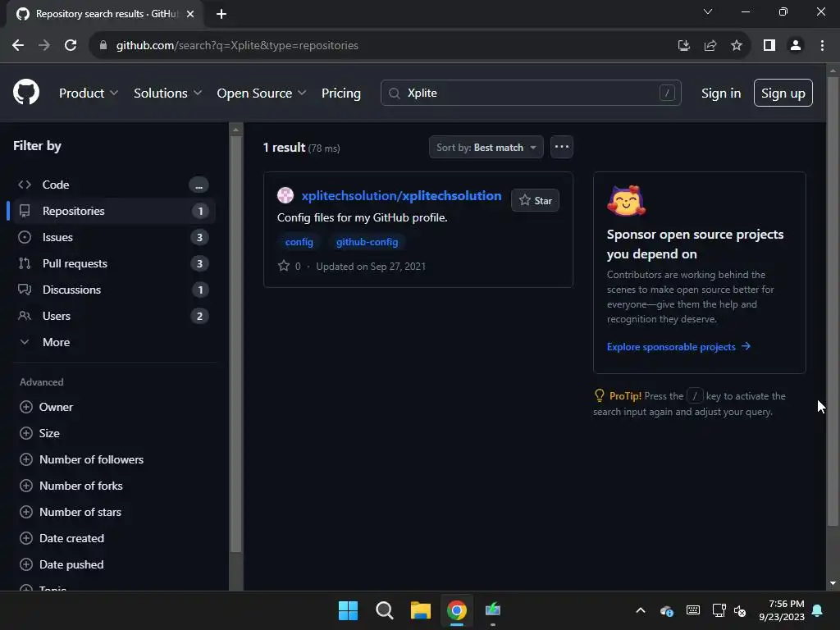Open Sort by Best match dropdown
Screen dimensions: 840x630
click(486, 147)
